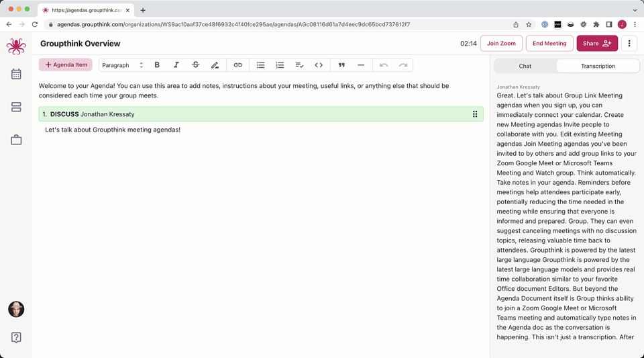
Task: Toggle strikethrough formatting
Action: click(x=195, y=65)
